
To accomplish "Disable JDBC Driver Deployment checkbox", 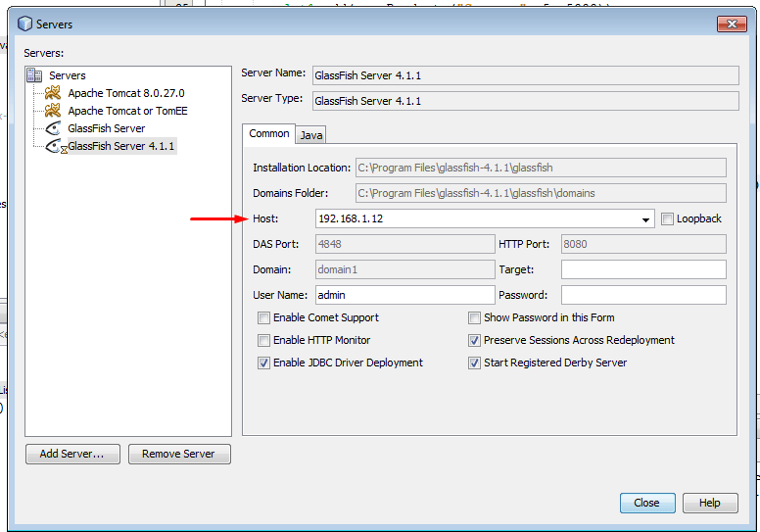I will point(263,363).
